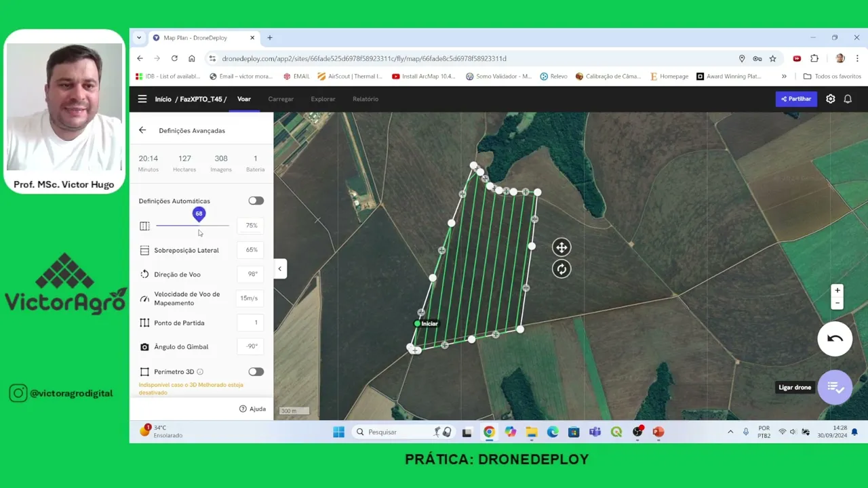Zoom in on the map
Screen dimensions: 868x488
[x=837, y=291]
